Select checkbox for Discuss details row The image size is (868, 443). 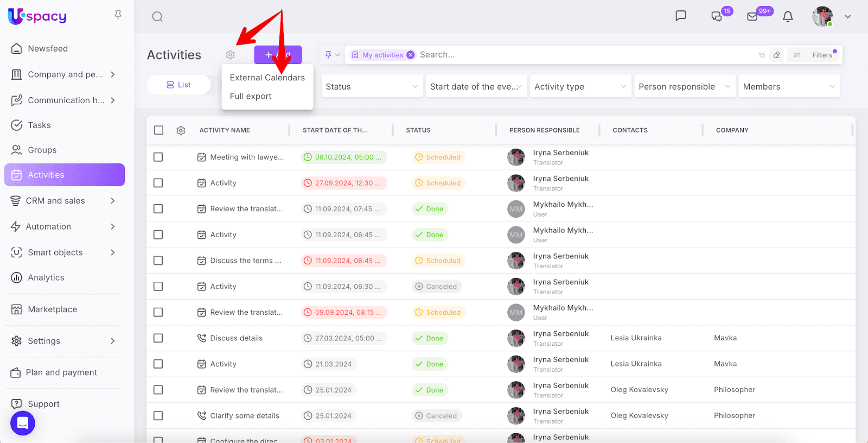pyautogui.click(x=158, y=338)
